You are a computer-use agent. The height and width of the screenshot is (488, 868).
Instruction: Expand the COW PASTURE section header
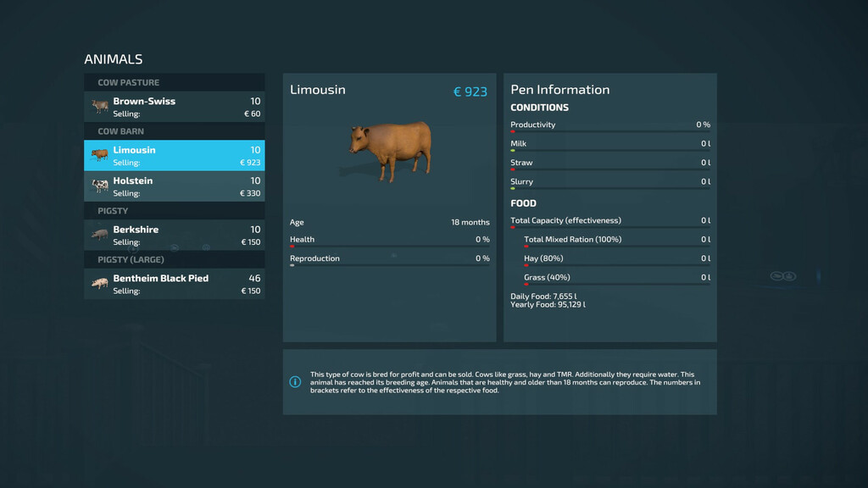click(174, 82)
